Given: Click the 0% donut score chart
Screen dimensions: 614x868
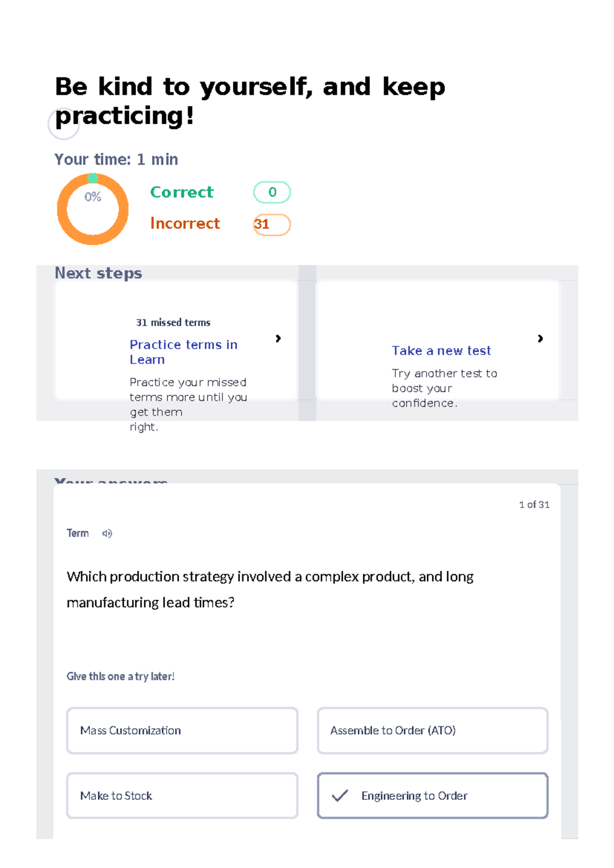Looking at the screenshot, I should point(93,209).
